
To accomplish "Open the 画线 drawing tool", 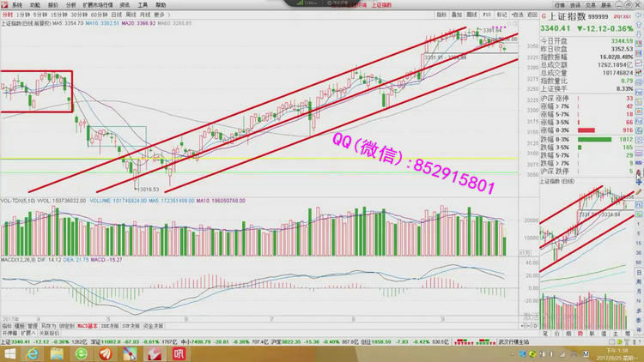I will [470, 15].
